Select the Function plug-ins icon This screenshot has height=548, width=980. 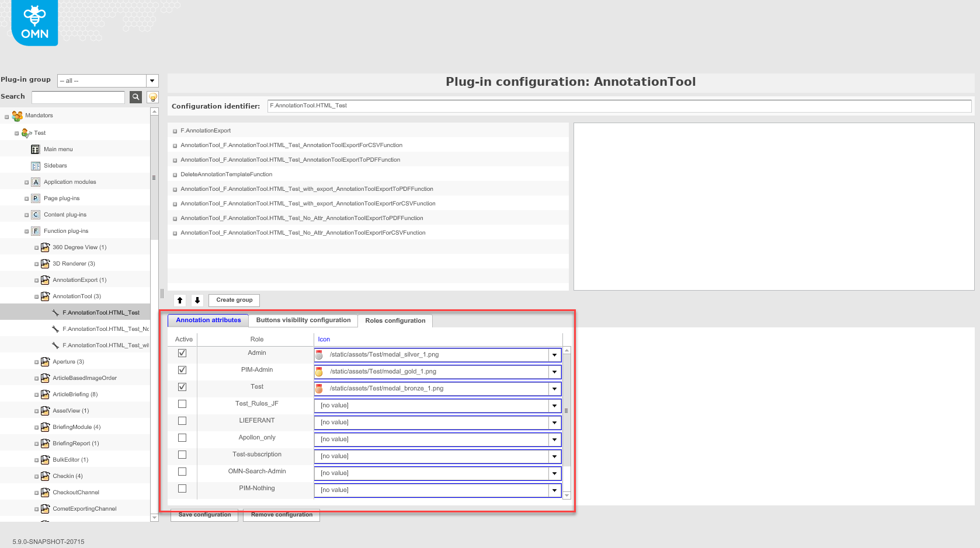(x=34, y=231)
